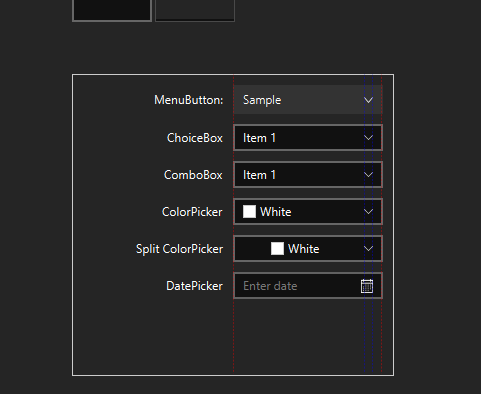Click the DatePicker label text
Image resolution: width=481 pixels, height=394 pixels.
[x=194, y=286]
